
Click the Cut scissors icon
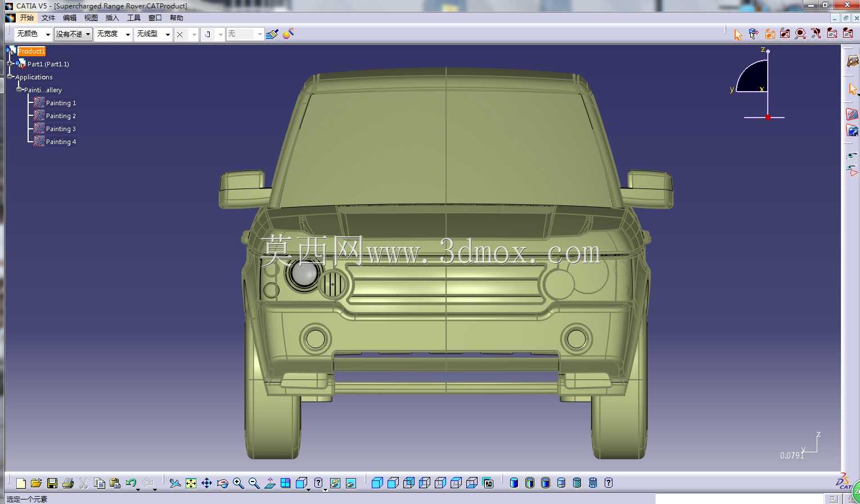[x=84, y=483]
